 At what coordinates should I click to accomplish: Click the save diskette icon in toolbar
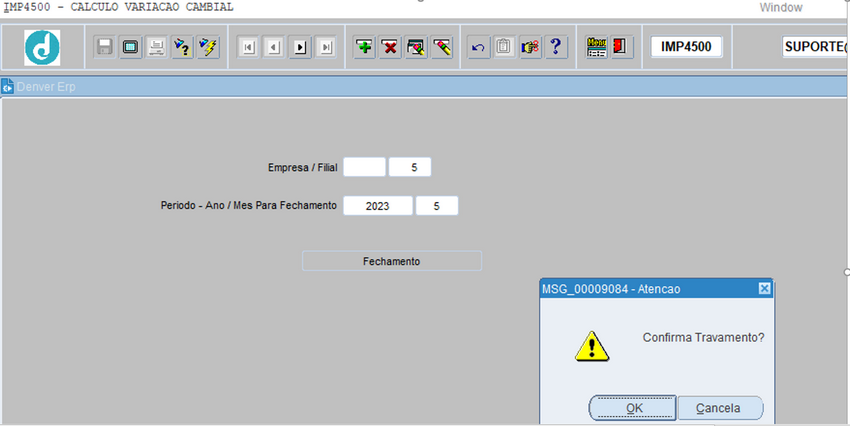pos(105,47)
